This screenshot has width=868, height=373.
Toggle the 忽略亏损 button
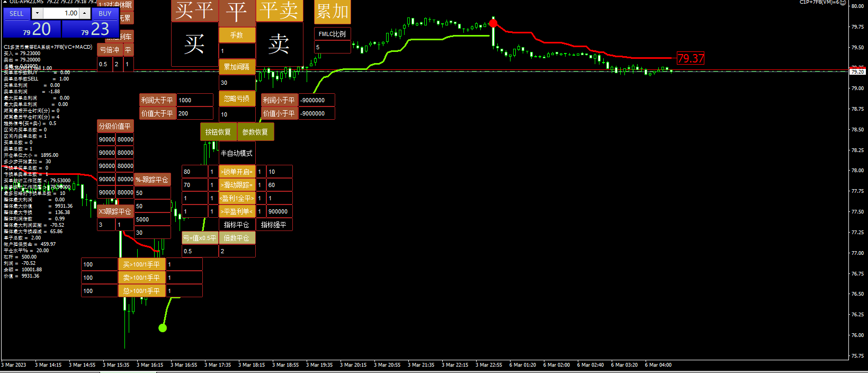(237, 99)
